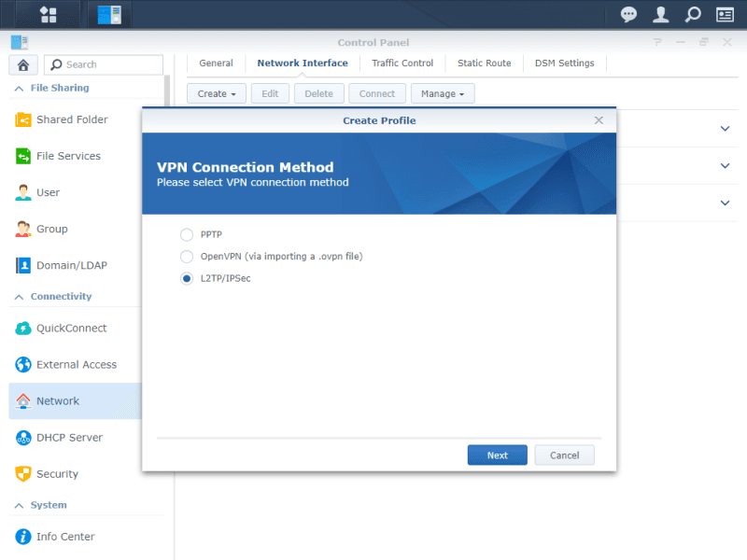Select the OpenVPN radio option
This screenshot has width=747, height=560.
tap(187, 256)
